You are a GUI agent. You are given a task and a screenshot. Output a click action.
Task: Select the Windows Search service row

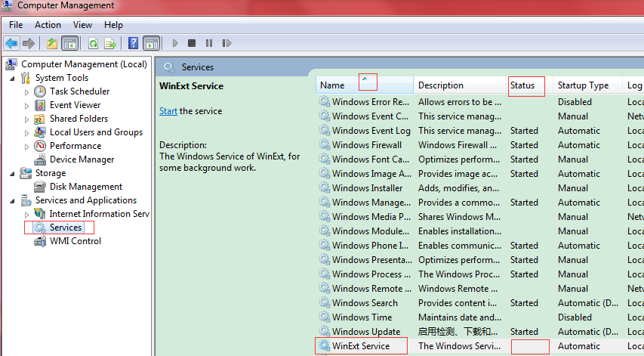pyautogui.click(x=479, y=303)
